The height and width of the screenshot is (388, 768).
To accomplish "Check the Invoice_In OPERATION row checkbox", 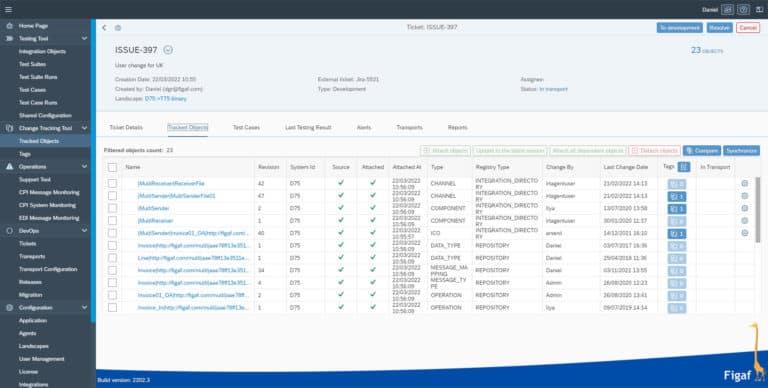I will click(x=113, y=308).
